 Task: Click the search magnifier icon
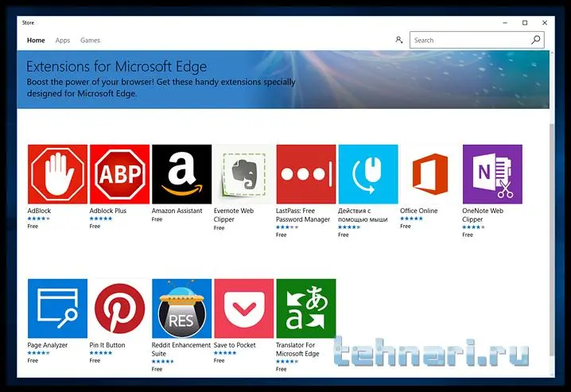coord(536,40)
